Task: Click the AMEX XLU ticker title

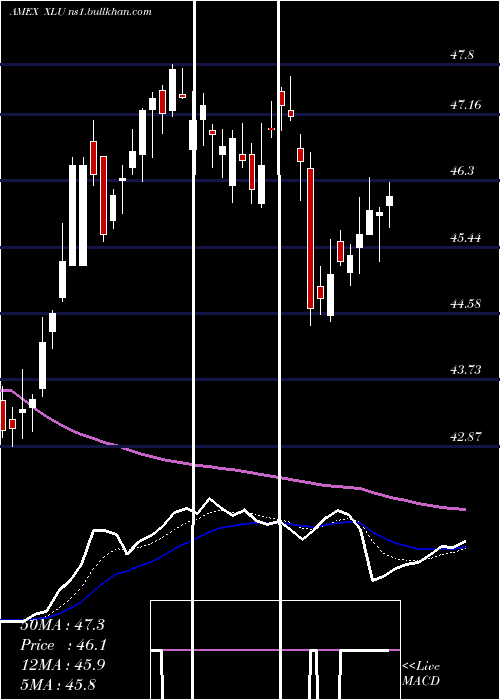Action: click(x=80, y=12)
